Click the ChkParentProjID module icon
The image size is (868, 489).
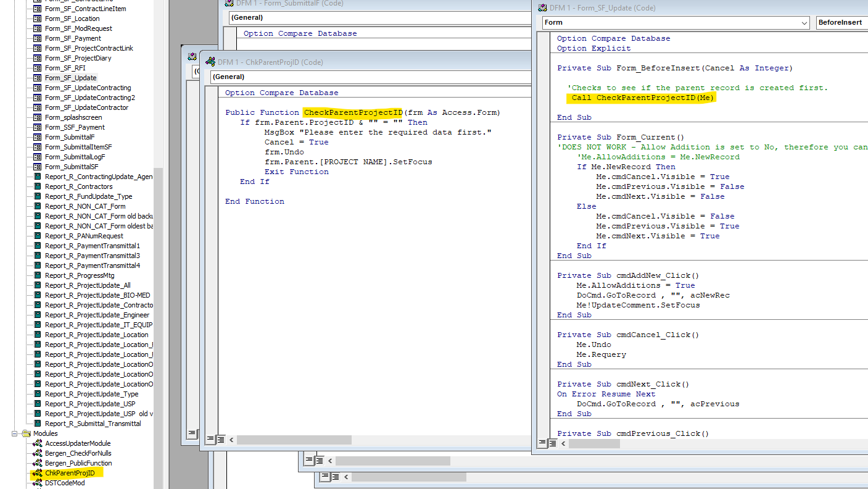coord(37,473)
